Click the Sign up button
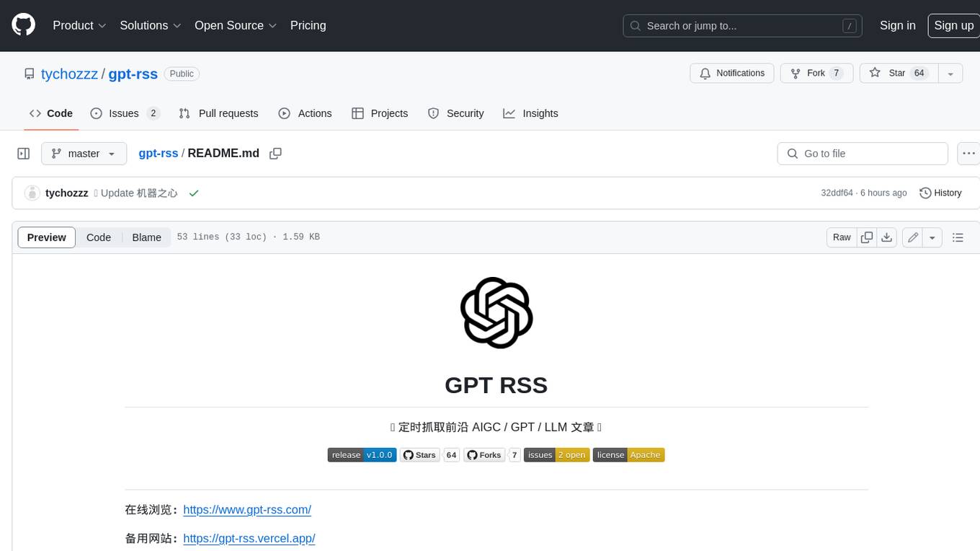Image resolution: width=980 pixels, height=551 pixels. tap(953, 25)
